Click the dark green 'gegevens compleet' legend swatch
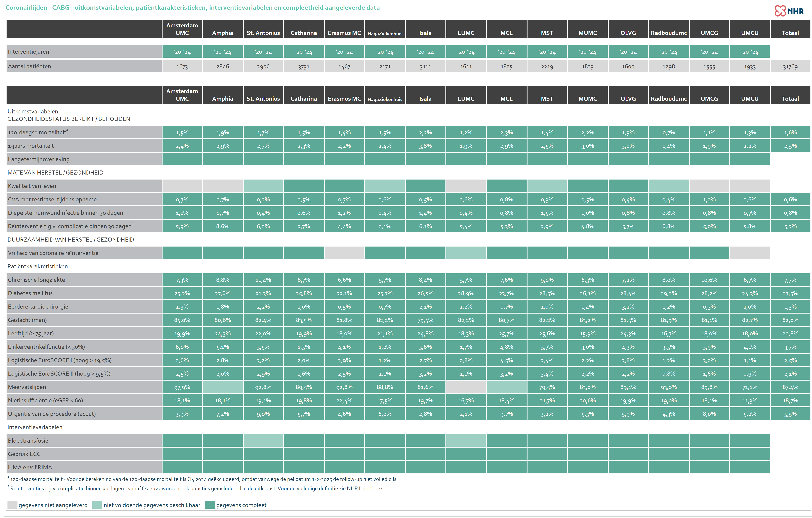 pyautogui.click(x=210, y=505)
